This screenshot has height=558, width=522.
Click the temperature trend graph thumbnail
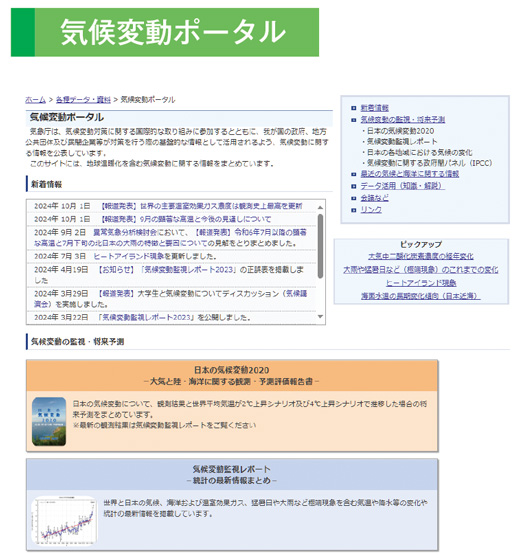pos(64,521)
